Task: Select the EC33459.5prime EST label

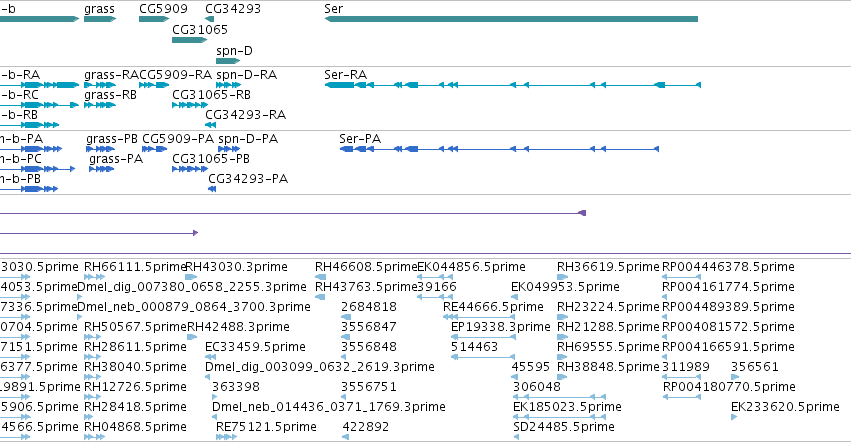Action: pyautogui.click(x=255, y=346)
